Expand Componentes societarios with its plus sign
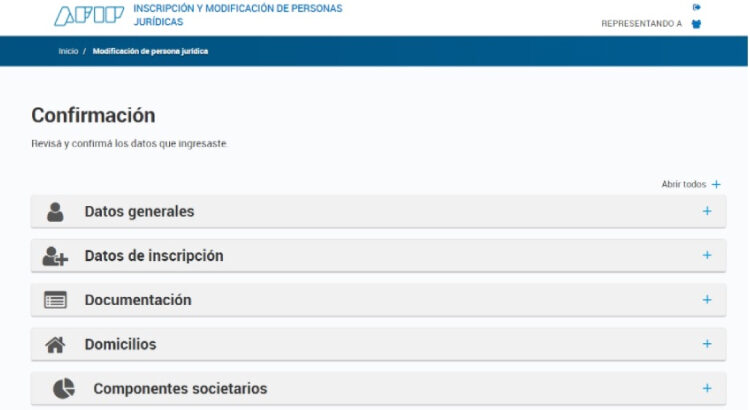Screen dimensions: 750x410 (707, 388)
